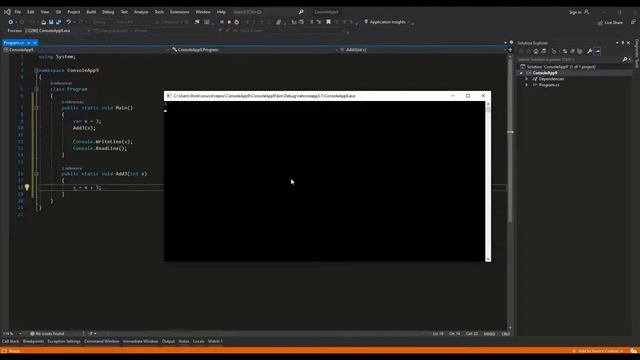Click the code editor vertical scrollbar
The image size is (640, 360).
coord(510,191)
